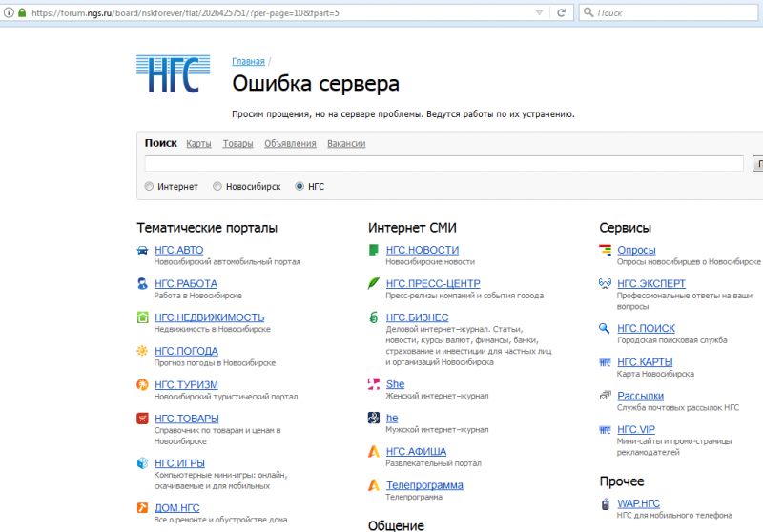The image size is (763, 532).
Task: Click the dark blue icon beside he
Action: 373,418
